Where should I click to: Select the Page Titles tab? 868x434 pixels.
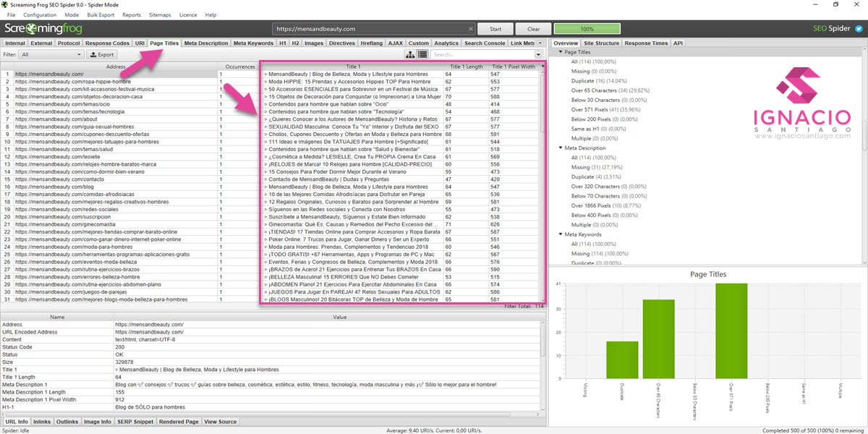164,43
